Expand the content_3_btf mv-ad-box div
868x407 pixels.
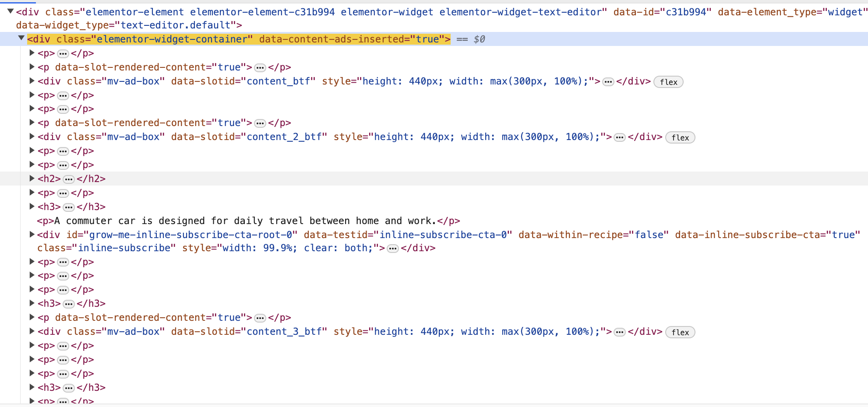click(x=32, y=331)
